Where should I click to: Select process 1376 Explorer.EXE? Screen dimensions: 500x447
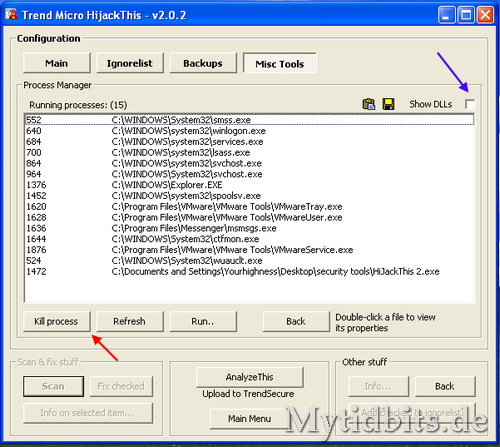[250, 185]
